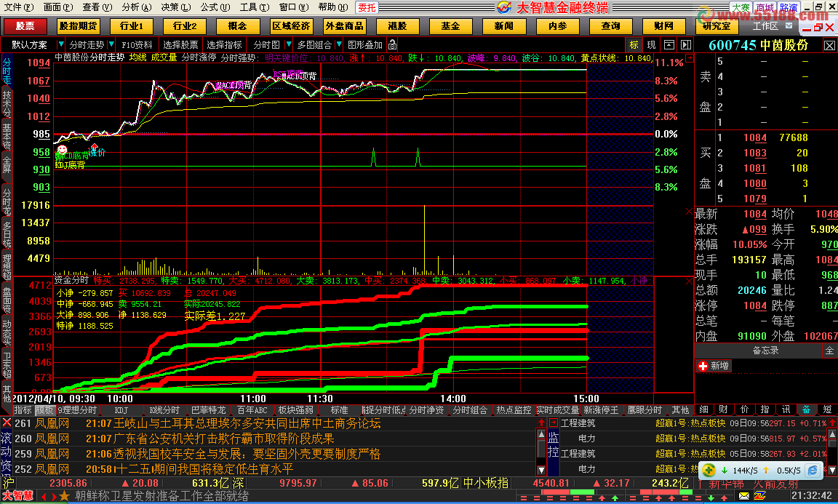Select the 备 tab in right panel
Viewport: 838px width, 504px height.
click(806, 409)
